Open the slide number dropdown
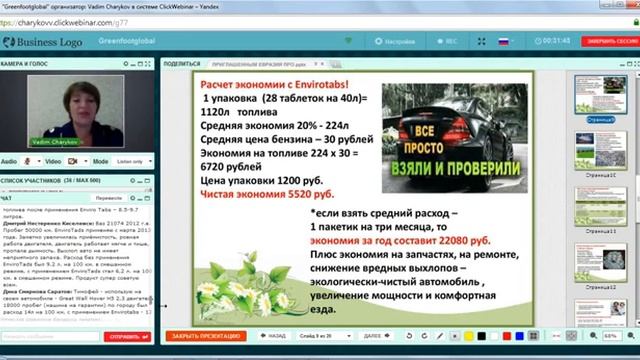The height and width of the screenshot is (360, 640). click(325, 336)
